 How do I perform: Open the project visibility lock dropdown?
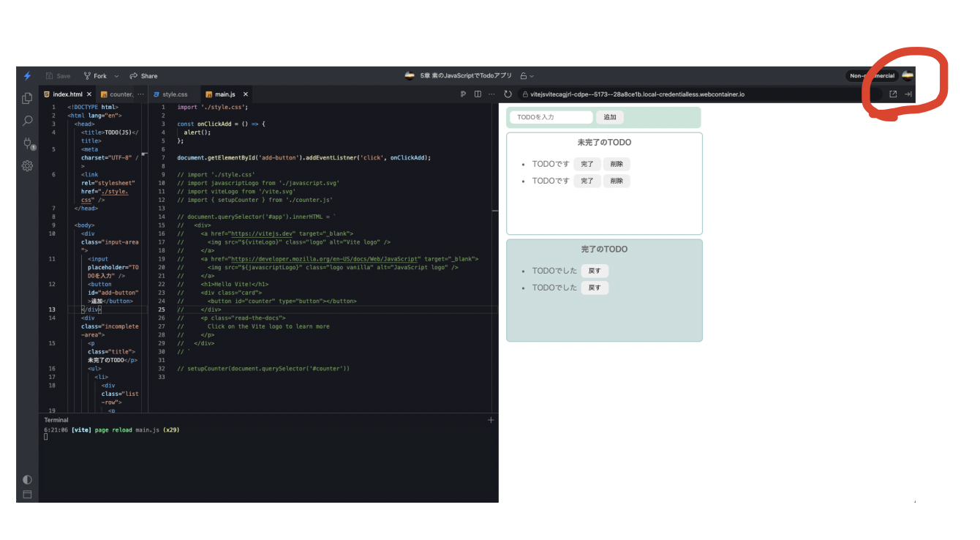527,76
